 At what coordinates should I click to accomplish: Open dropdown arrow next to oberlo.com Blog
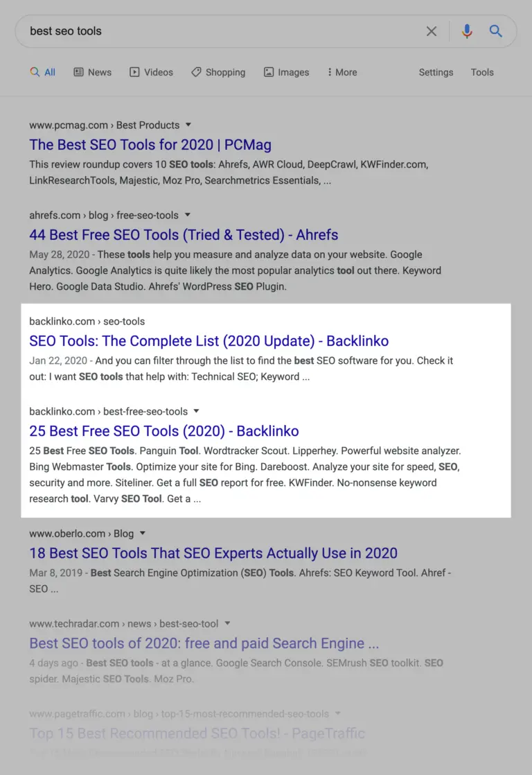[x=143, y=534]
